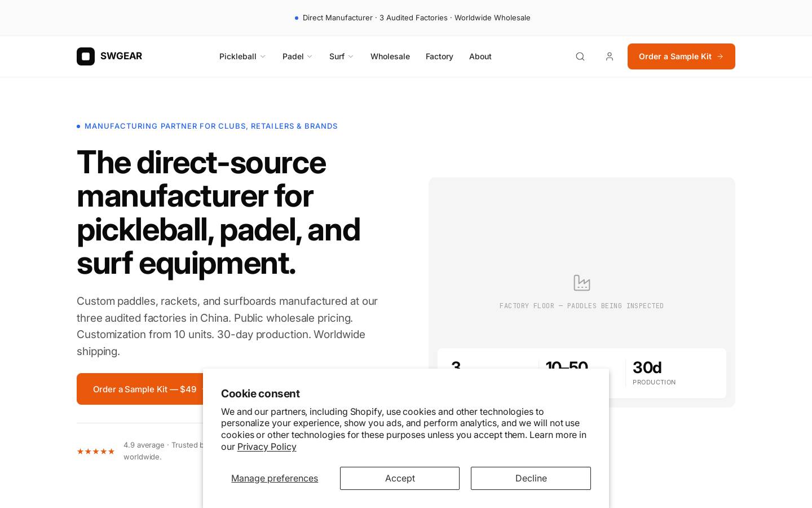Select Surf in the navigation
Image resolution: width=812 pixels, height=508 pixels.
coord(337,56)
